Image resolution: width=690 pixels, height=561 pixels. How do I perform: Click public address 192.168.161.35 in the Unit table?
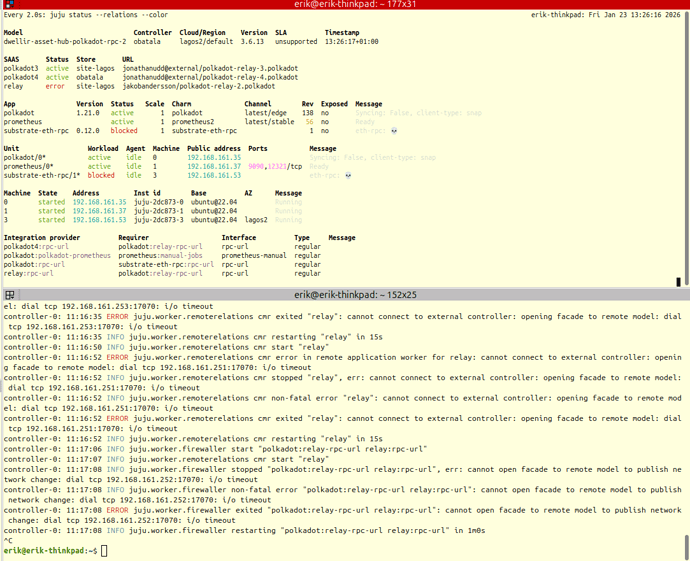pos(214,157)
